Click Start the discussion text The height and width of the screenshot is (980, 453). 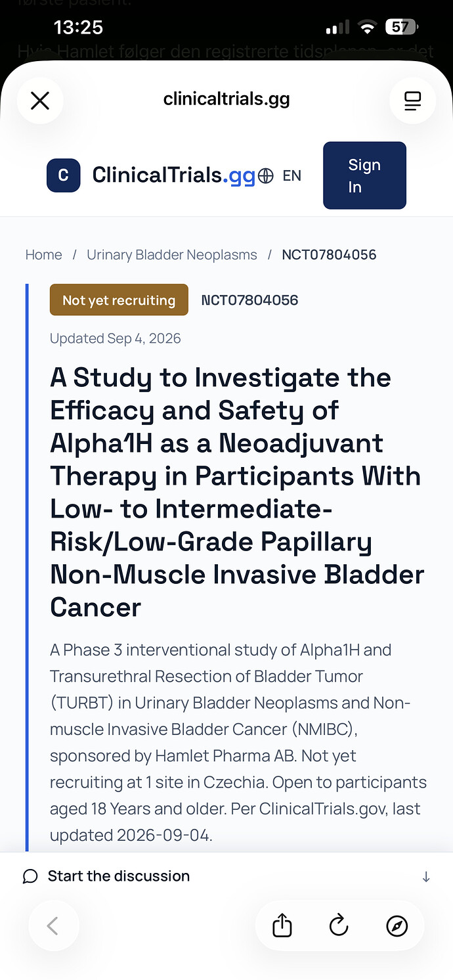119,876
